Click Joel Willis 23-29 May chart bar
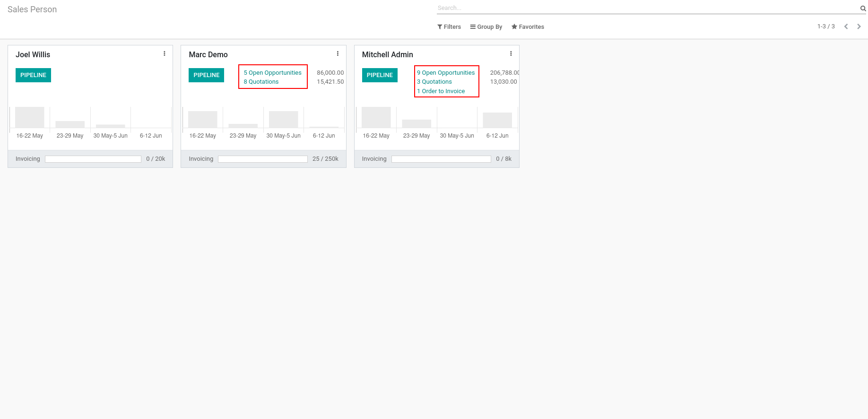Viewport: 868px width, 419px height. click(70, 124)
